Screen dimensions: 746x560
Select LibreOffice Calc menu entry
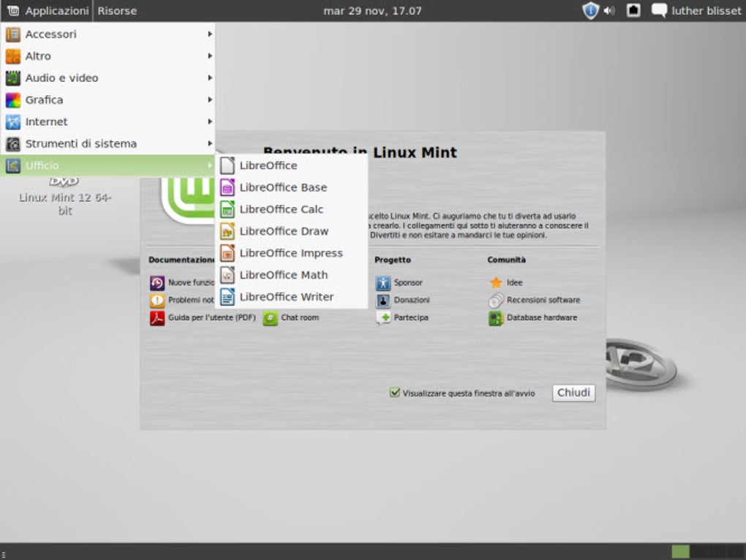292,209
